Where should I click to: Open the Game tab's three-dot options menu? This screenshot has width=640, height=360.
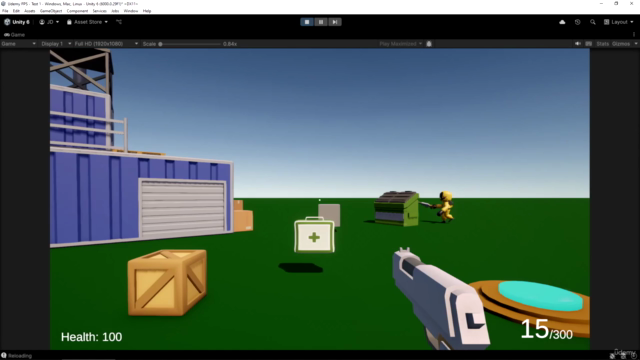click(634, 35)
